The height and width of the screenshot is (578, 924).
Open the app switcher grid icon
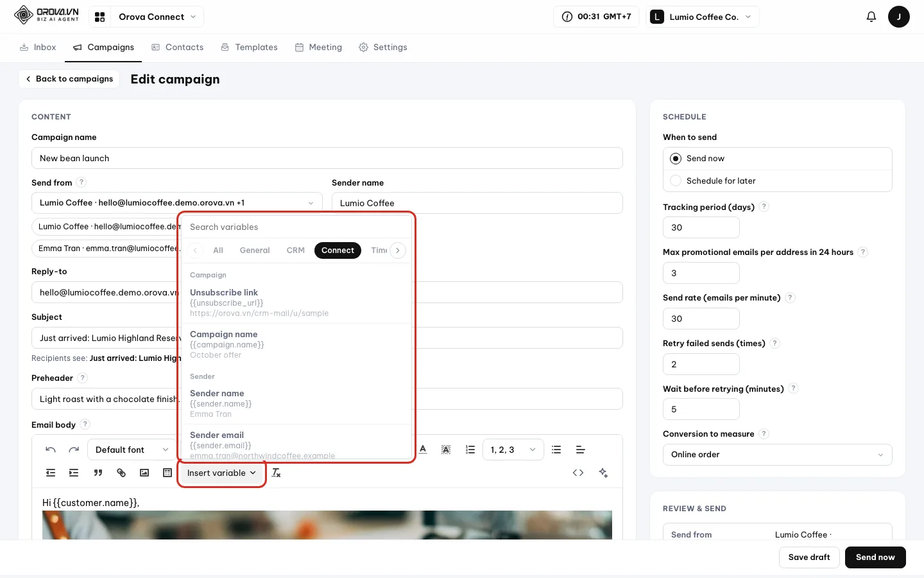(99, 17)
